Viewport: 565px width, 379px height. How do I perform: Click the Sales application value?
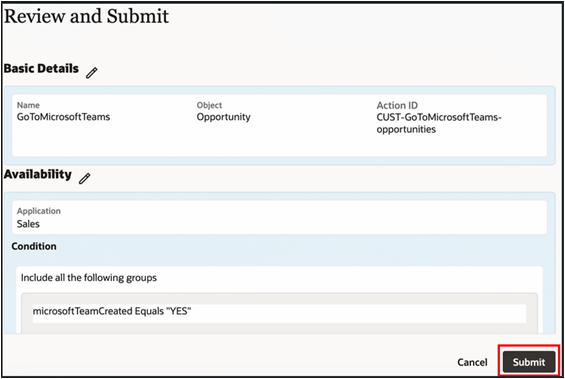28,224
